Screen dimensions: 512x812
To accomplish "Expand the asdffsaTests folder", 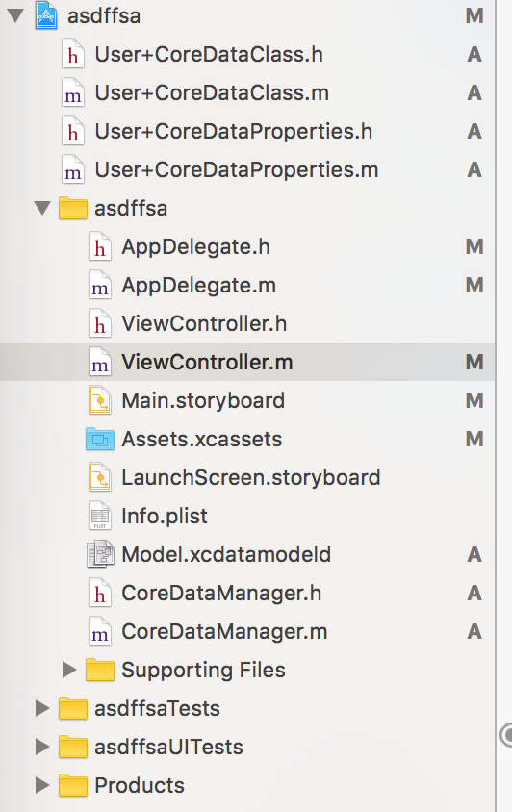I will coord(42,708).
